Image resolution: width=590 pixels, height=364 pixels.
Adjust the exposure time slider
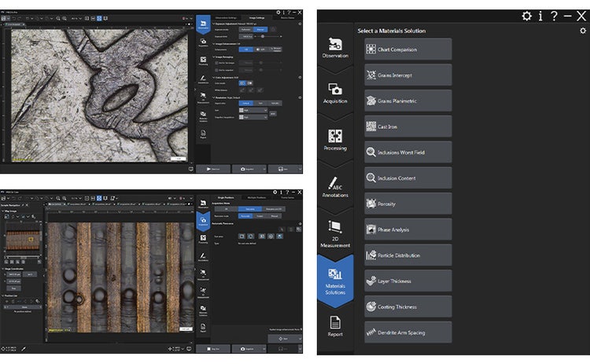pyautogui.click(x=264, y=36)
